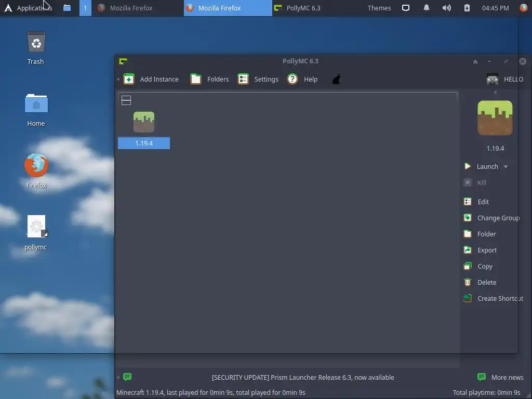Click the display icon in system tray

pos(405,8)
